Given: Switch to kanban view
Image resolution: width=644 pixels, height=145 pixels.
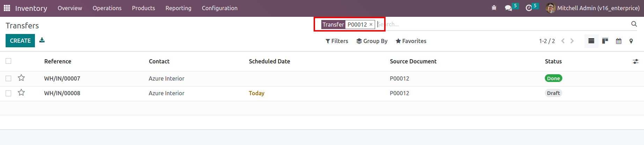Looking at the screenshot, I should [605, 41].
